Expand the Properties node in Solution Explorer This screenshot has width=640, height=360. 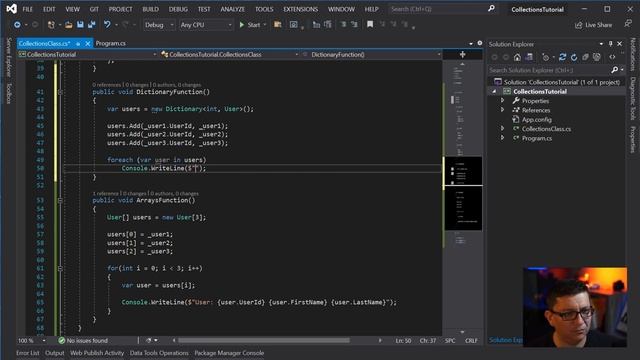pyautogui.click(x=502, y=101)
